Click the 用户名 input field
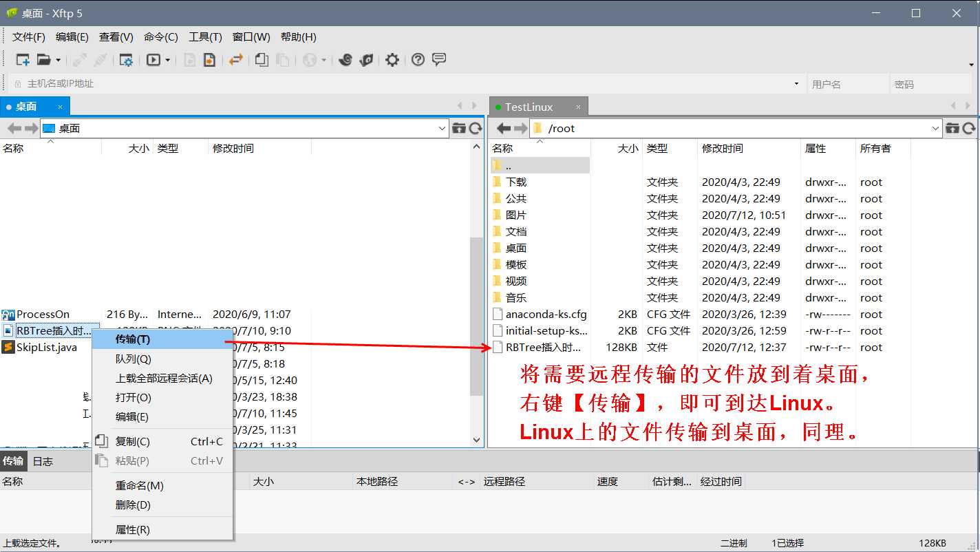Viewport: 980px width, 552px height. (848, 84)
